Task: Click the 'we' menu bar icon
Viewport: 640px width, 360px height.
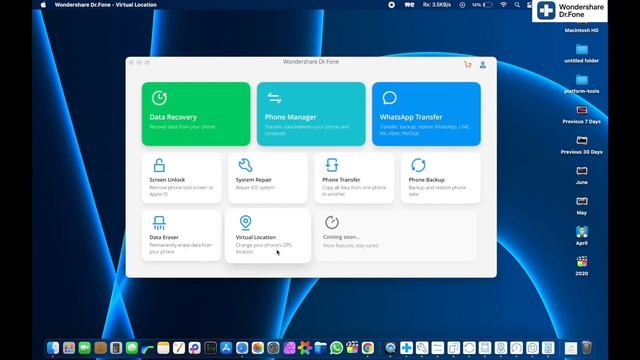Action: [x=409, y=5]
